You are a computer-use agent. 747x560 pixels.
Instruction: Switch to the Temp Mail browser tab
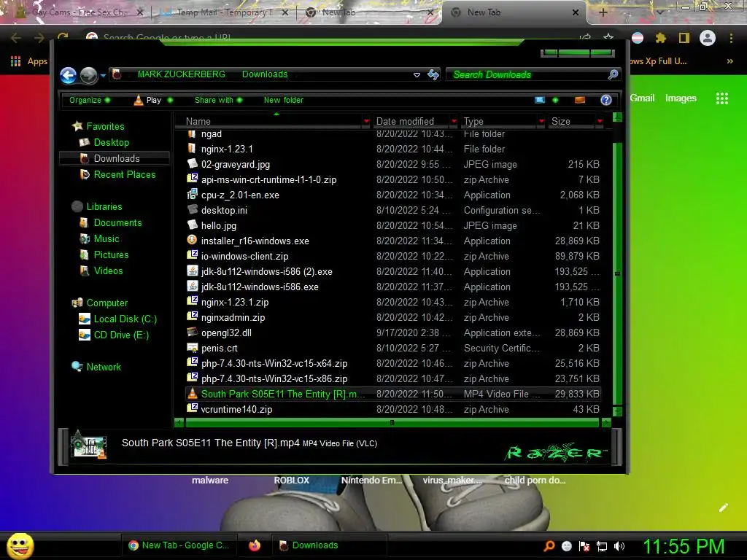224,12
